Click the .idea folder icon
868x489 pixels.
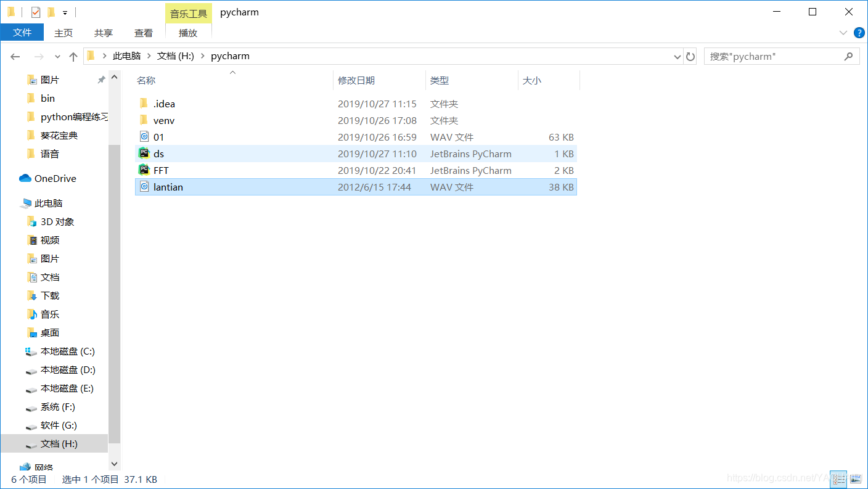point(144,104)
